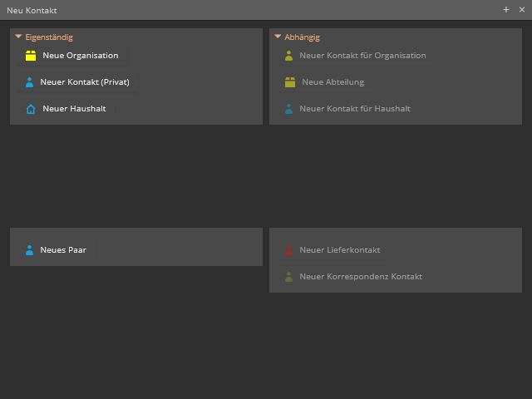Choose Neuer Lieferkontakt text
This screenshot has height=399, width=532.
tap(340, 250)
